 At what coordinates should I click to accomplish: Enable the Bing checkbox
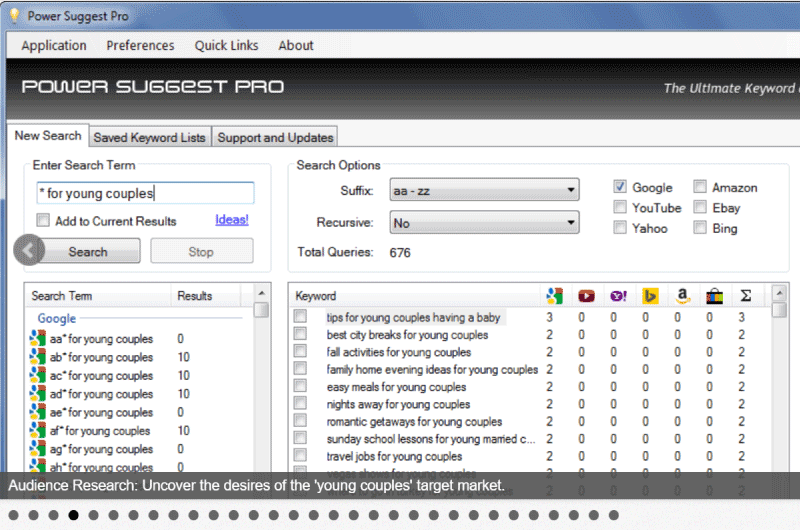tap(699, 228)
